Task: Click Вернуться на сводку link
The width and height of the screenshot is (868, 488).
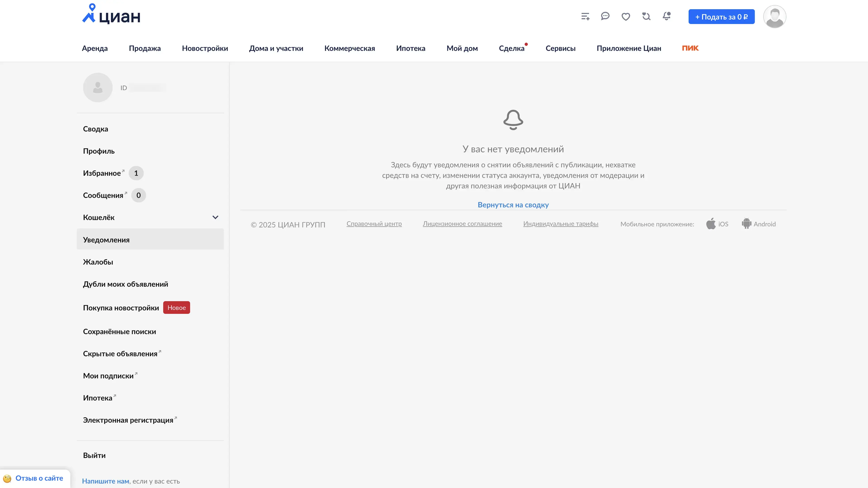Action: 513,205
